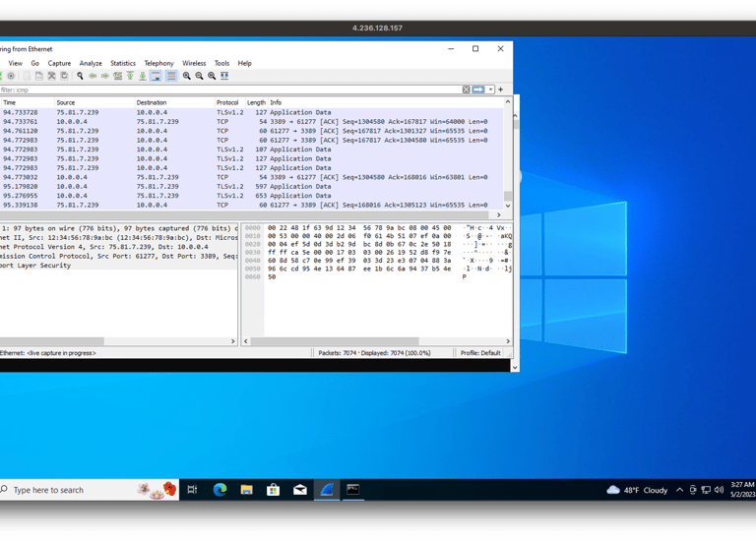Image resolution: width=756 pixels, height=541 pixels.
Task: Open display filter history dropdown
Action: point(489,90)
